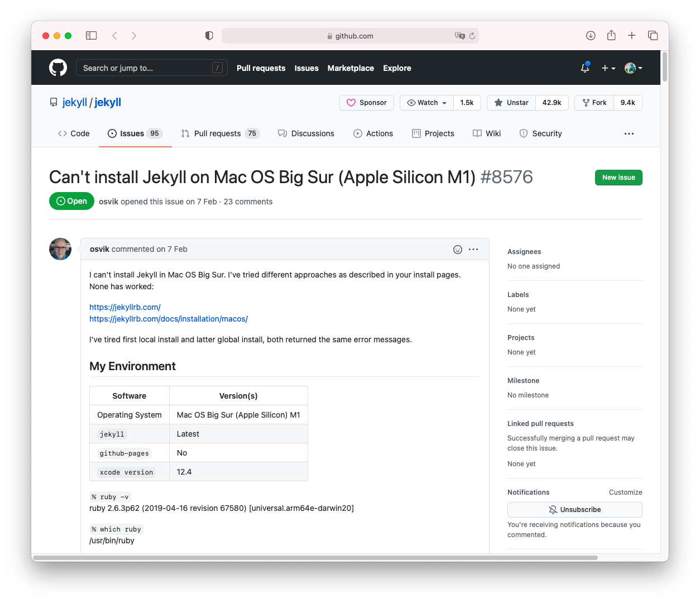Open GitHub notifications bell

pos(585,68)
